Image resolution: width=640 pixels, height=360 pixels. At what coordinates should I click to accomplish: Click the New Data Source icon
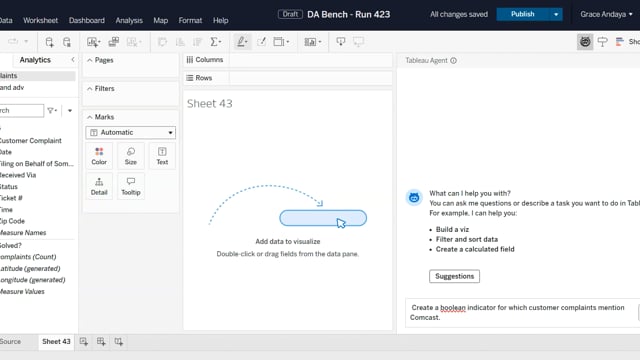coord(49,42)
